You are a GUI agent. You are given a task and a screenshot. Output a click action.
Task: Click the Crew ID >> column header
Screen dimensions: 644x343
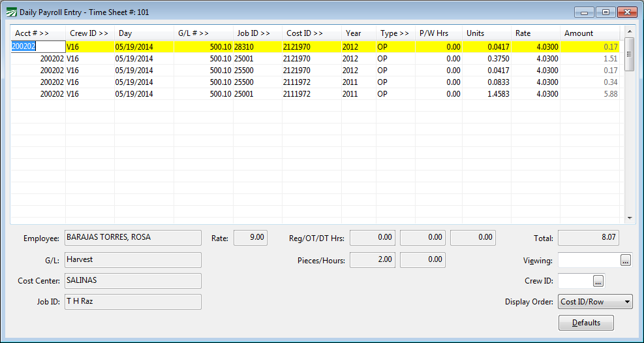(x=89, y=33)
